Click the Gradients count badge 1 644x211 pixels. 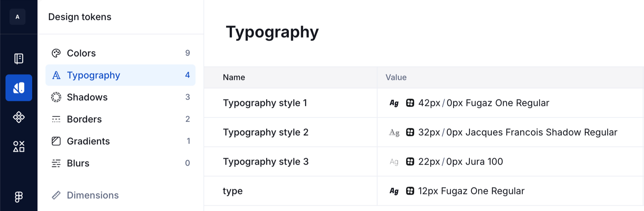(x=188, y=141)
